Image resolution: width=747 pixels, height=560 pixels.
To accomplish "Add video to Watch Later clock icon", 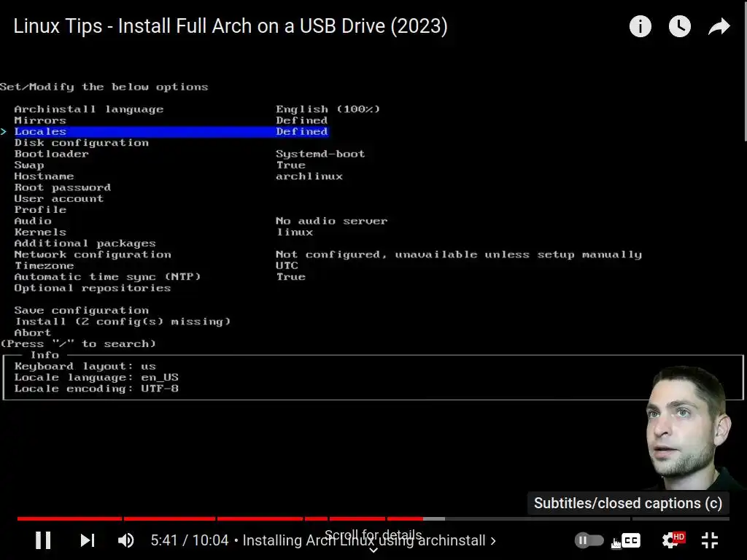I will [679, 26].
